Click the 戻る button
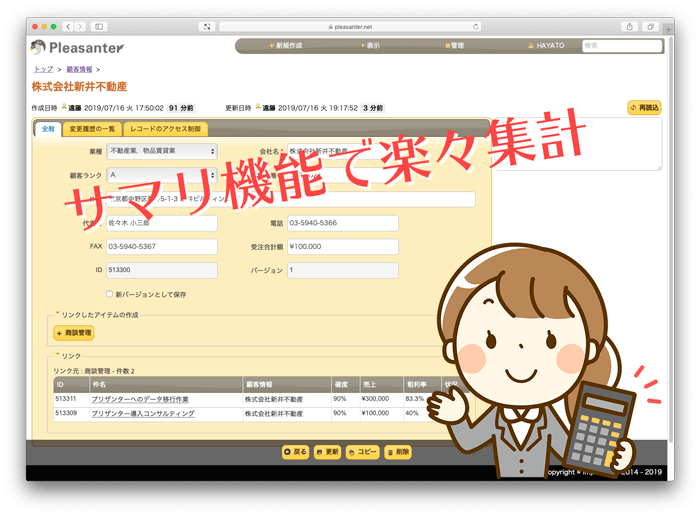 pos(296,452)
